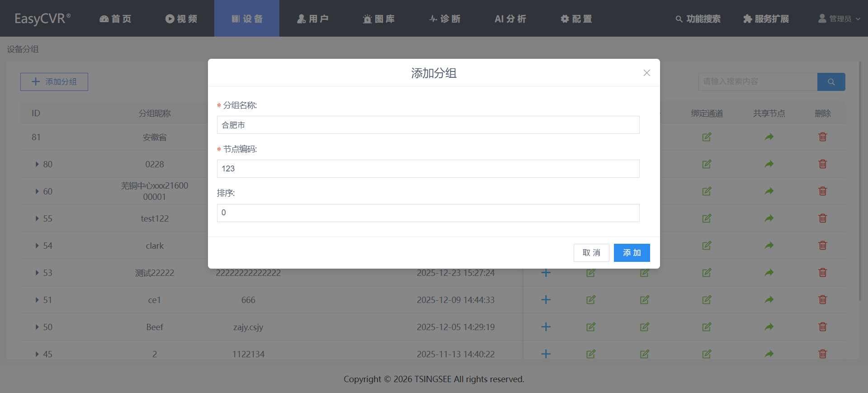Image resolution: width=868 pixels, height=393 pixels.
Task: Expand the clark group row 54
Action: click(37, 246)
